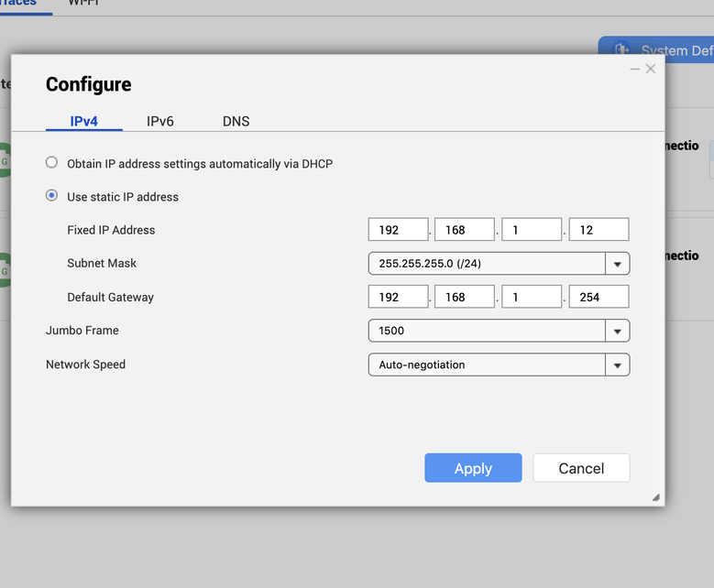Click the dialog resize handle corner
Viewport: 714px width, 588px height.
click(655, 497)
